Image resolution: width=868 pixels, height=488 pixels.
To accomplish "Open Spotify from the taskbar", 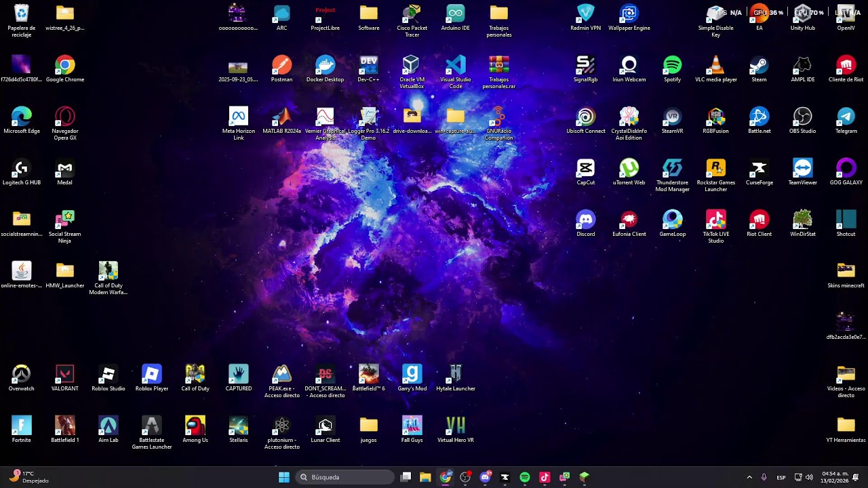I will (524, 477).
